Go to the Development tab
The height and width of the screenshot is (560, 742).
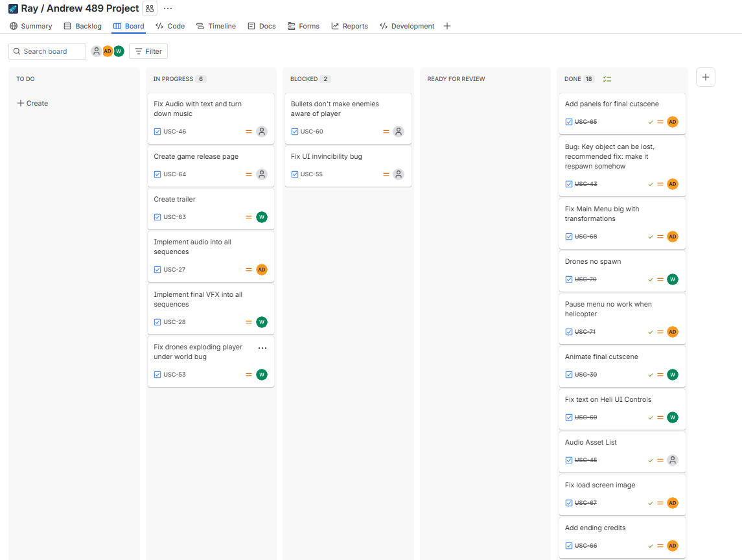(x=407, y=26)
